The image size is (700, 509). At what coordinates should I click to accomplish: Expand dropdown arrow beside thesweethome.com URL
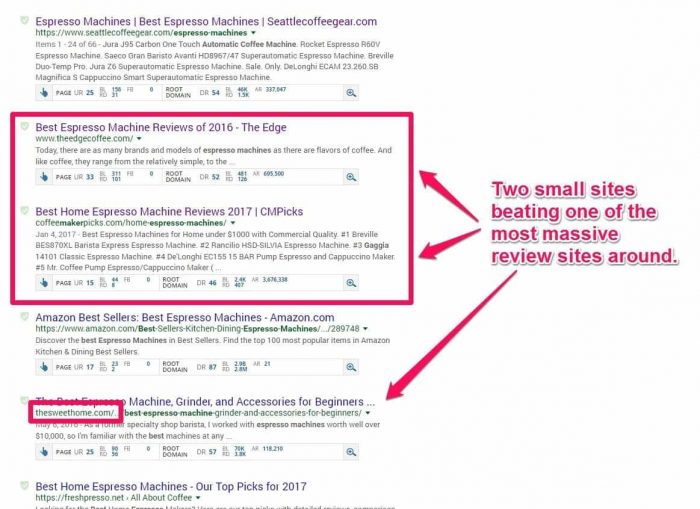[x=368, y=413]
